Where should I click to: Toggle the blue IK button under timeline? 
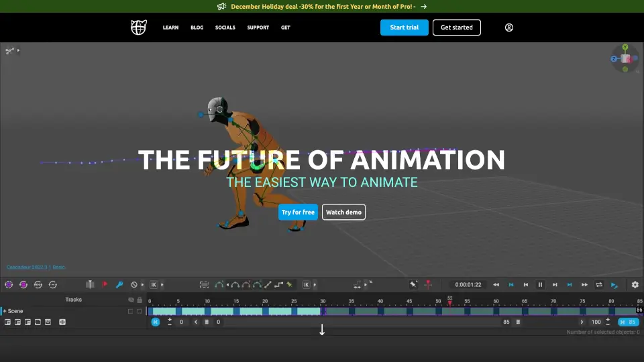click(x=156, y=322)
